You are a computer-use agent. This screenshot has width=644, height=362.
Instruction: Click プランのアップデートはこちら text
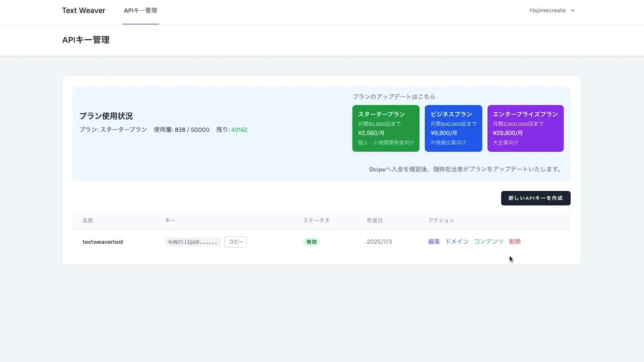click(394, 97)
